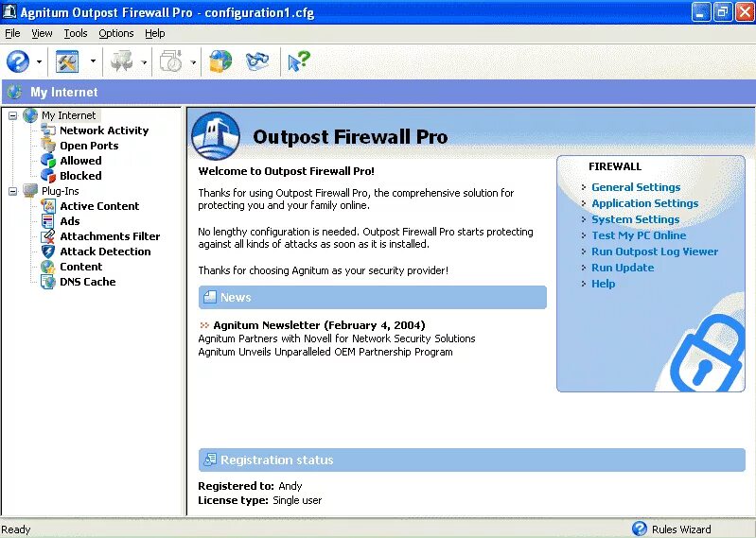756x538 pixels.
Task: Open the Help menu
Action: tap(155, 33)
